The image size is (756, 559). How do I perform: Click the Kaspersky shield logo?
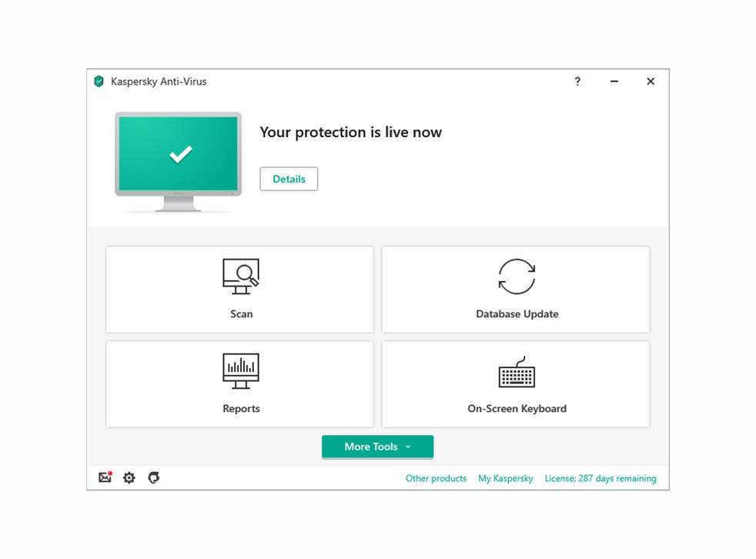(x=99, y=82)
